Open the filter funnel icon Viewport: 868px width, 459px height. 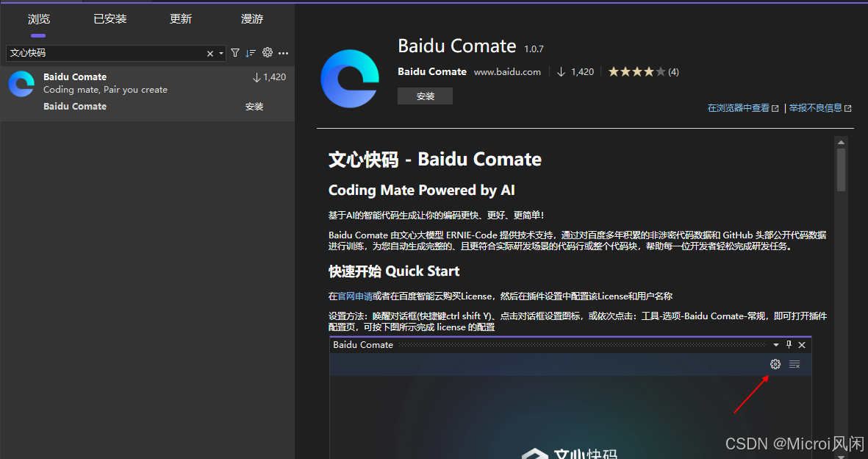click(235, 53)
